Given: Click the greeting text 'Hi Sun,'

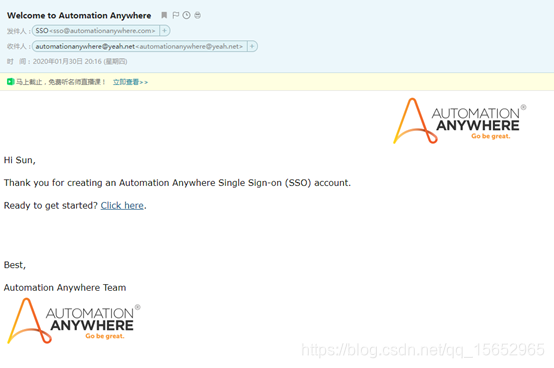Looking at the screenshot, I should pyautogui.click(x=20, y=160).
